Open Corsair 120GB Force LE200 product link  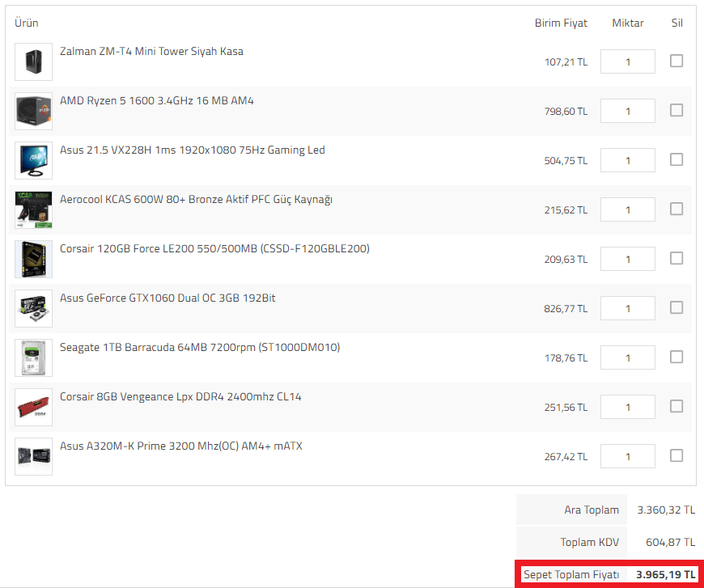tap(214, 249)
